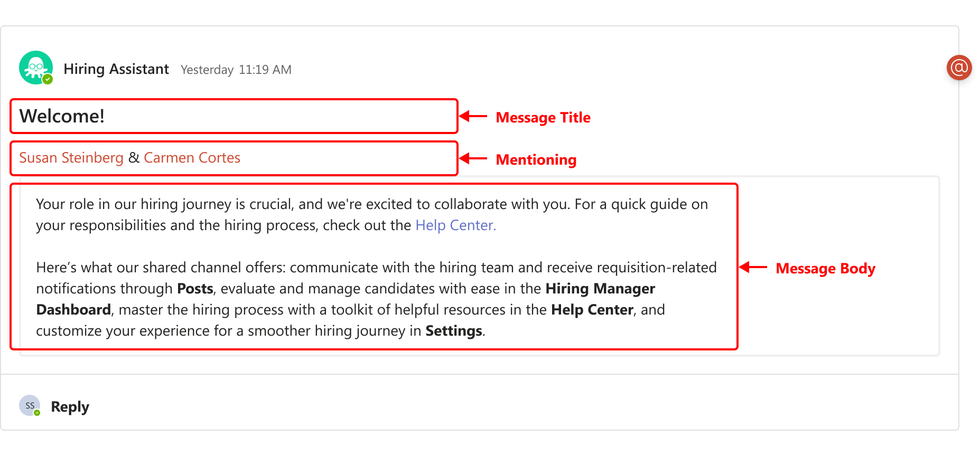
Task: Click the red @ mention icon
Action: click(959, 68)
